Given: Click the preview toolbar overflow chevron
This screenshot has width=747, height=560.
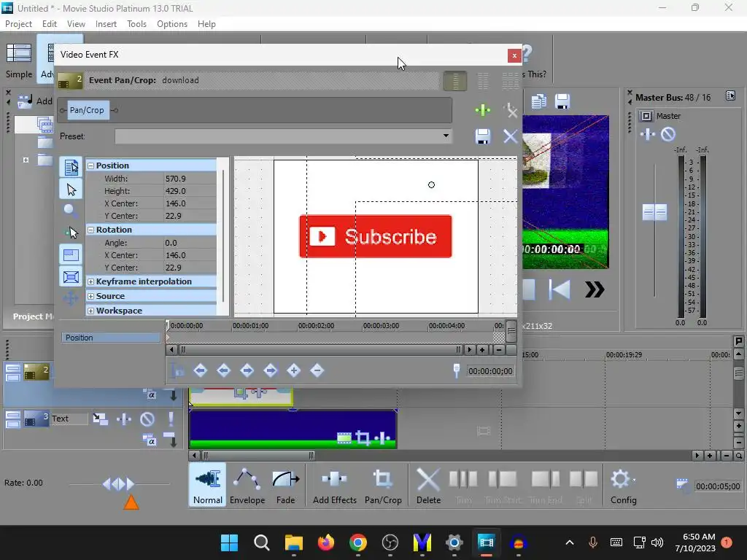Looking at the screenshot, I should tap(595, 289).
